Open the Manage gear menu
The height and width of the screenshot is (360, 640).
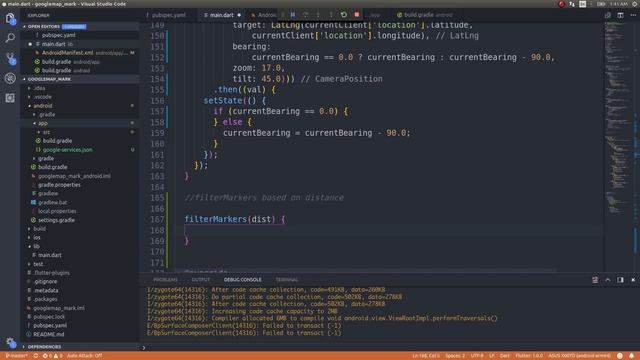pos(10,342)
